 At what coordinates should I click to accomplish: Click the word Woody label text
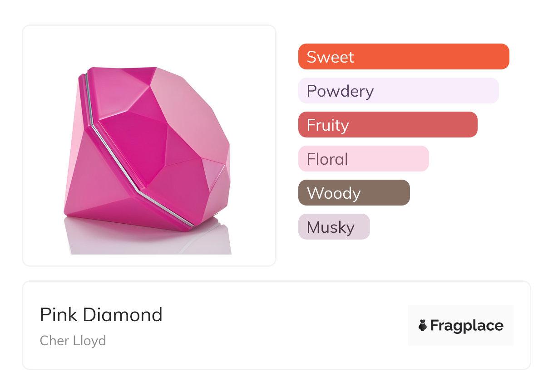click(x=334, y=193)
